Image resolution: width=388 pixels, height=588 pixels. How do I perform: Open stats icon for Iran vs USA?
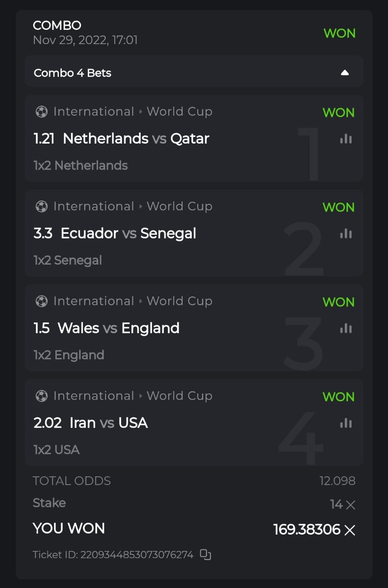click(x=346, y=422)
